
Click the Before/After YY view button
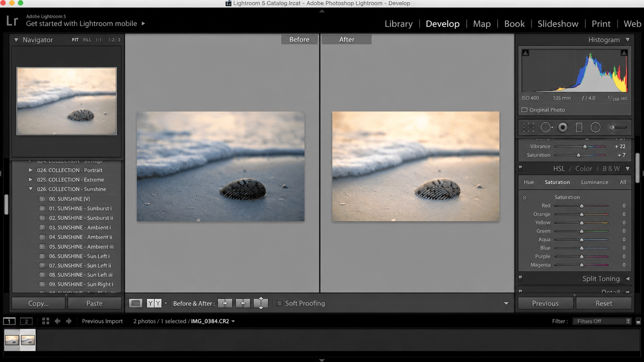[154, 303]
